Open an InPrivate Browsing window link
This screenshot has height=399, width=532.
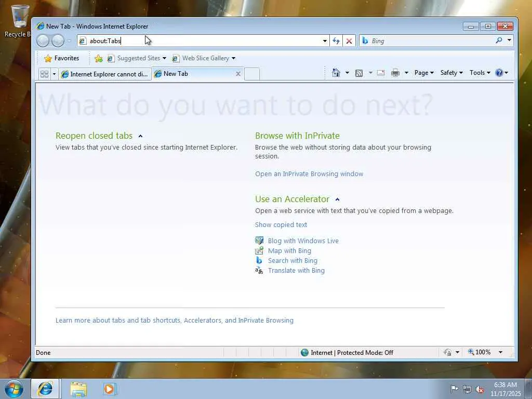pyautogui.click(x=309, y=174)
